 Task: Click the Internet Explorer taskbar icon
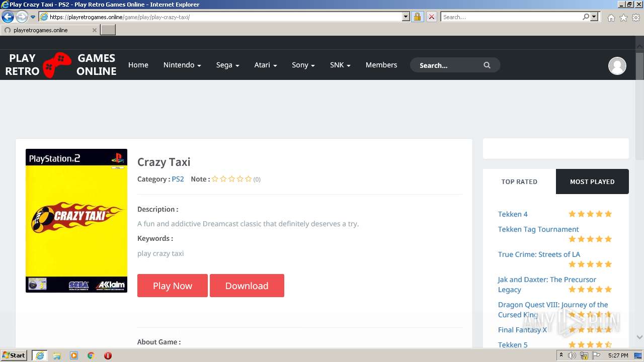(x=39, y=355)
